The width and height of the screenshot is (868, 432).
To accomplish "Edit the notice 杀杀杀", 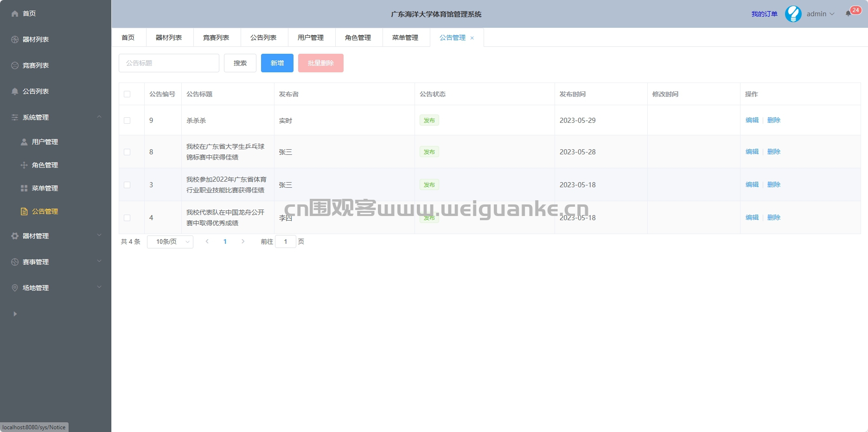I will [752, 120].
